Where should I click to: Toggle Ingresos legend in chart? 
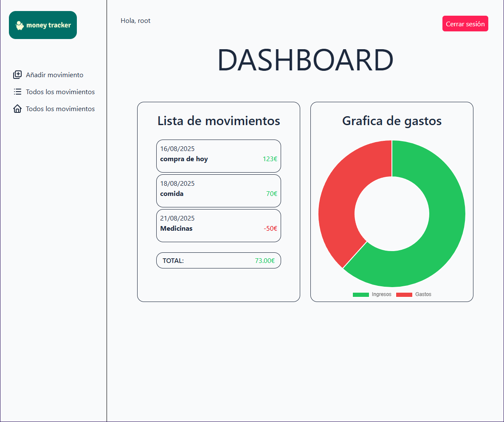pyautogui.click(x=381, y=294)
